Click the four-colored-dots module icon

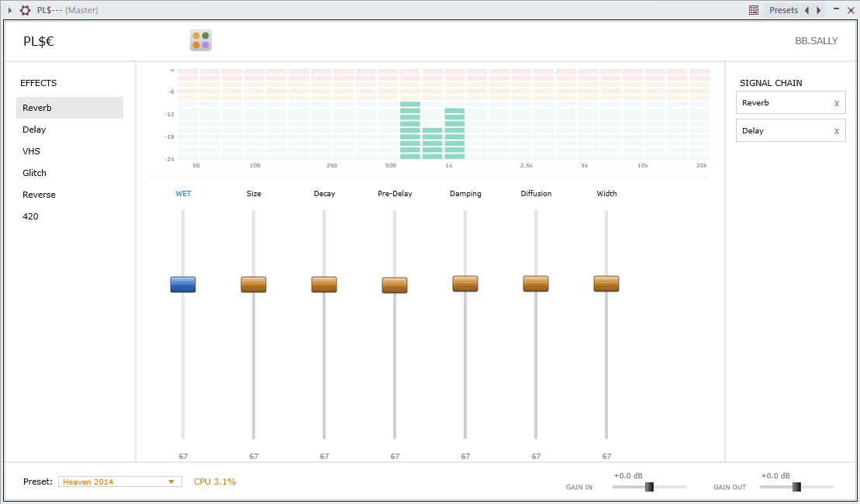coord(201,40)
